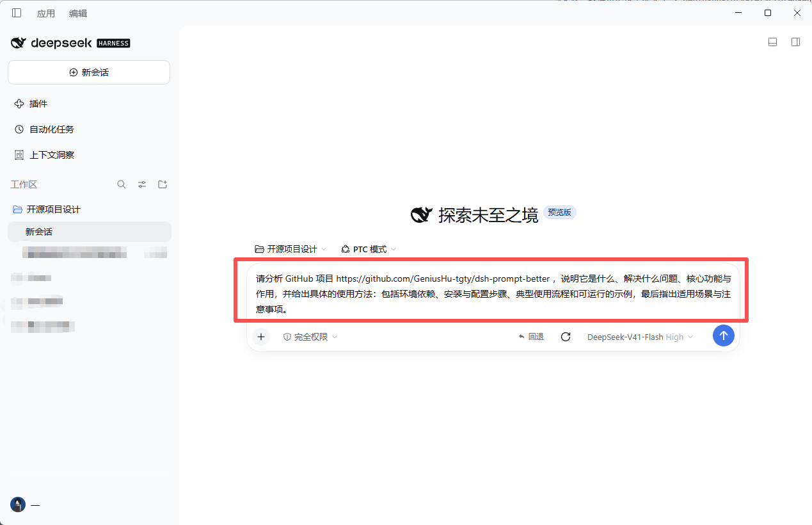
Task: Click into the prompt text input
Action: (493, 294)
